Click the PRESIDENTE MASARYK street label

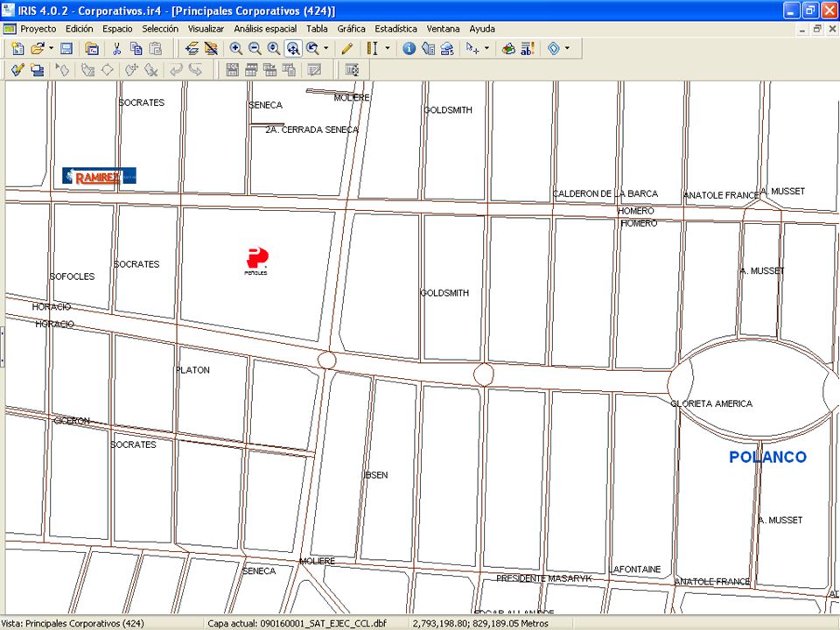543,578
